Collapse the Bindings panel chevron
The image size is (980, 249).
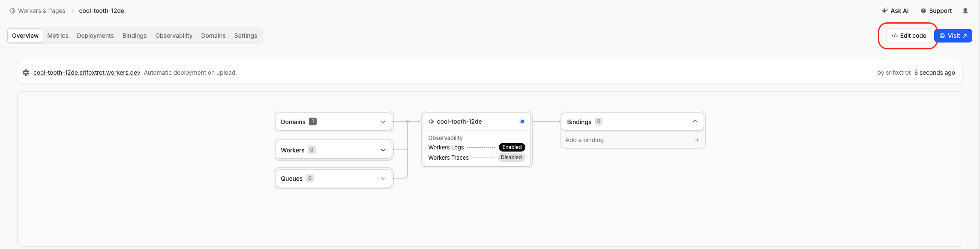coord(695,121)
